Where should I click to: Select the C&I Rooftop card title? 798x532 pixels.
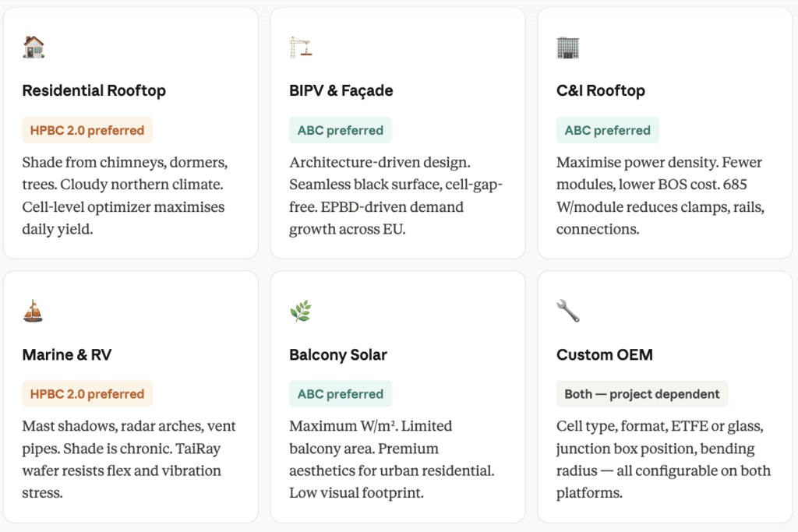[600, 91]
